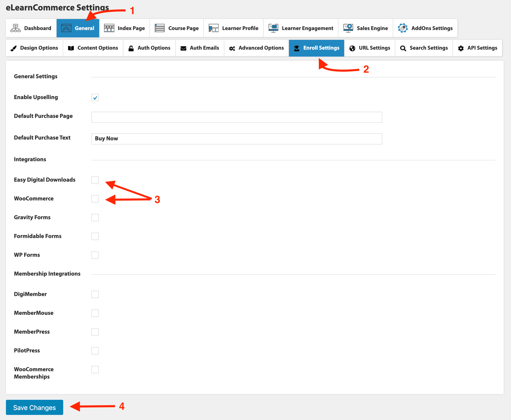511x420 pixels.
Task: Uncheck the Enable Upselling checkbox
Action: [95, 97]
